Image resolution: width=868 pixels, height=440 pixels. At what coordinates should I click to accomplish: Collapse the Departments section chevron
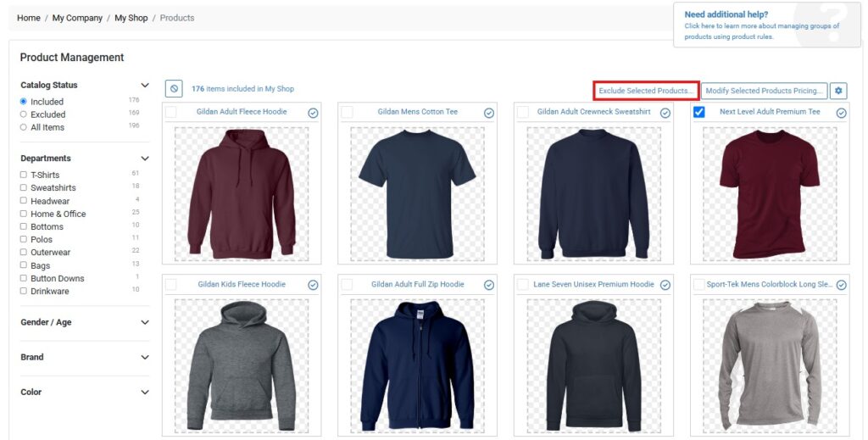pos(144,159)
